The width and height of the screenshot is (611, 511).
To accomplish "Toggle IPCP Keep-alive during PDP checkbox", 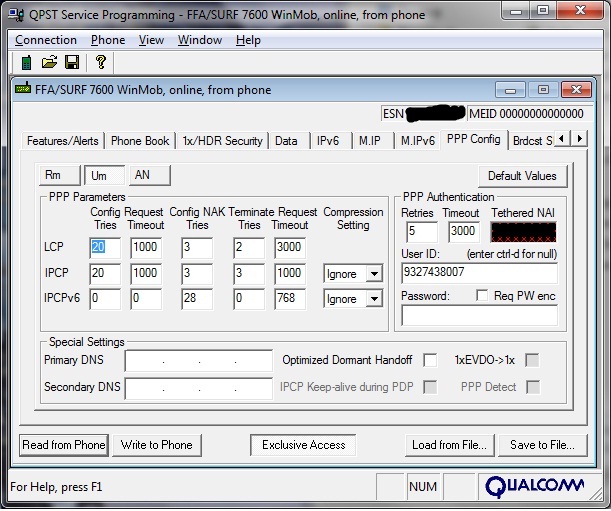I will 430,387.
